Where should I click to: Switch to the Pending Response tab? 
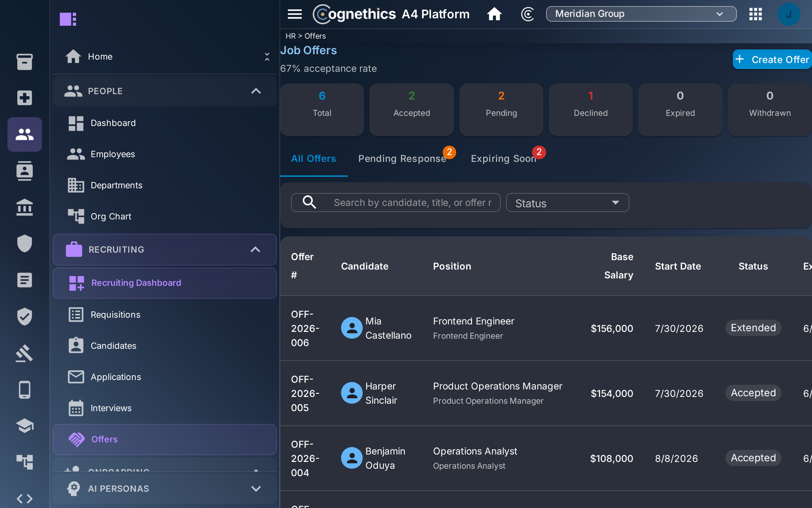[402, 158]
